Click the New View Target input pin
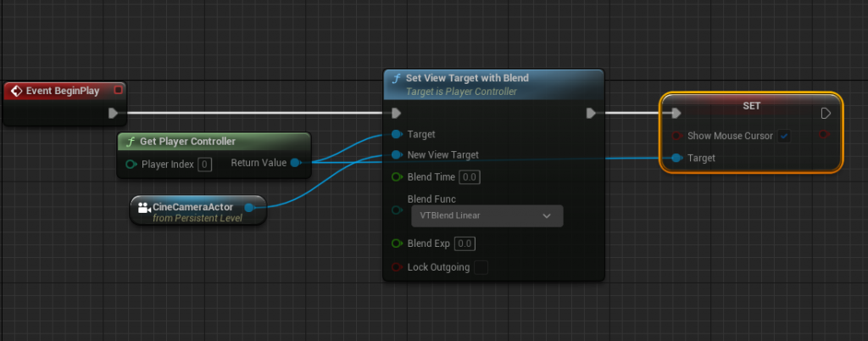The height and width of the screenshot is (341, 868). tap(396, 155)
